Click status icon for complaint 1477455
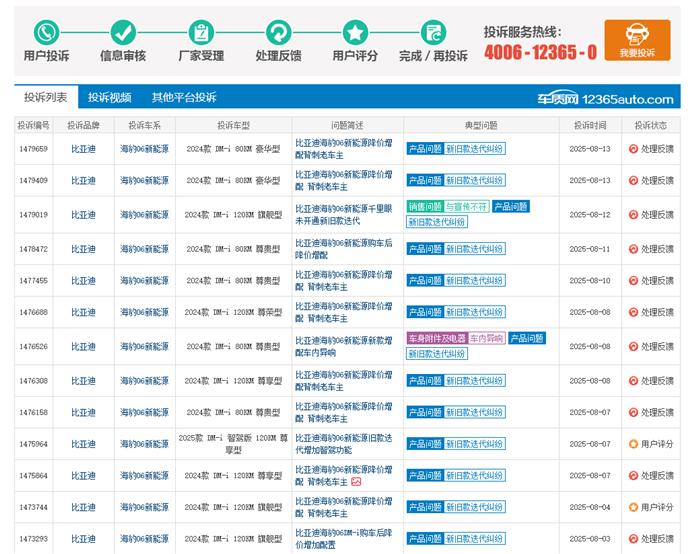The image size is (700, 554). point(633,280)
